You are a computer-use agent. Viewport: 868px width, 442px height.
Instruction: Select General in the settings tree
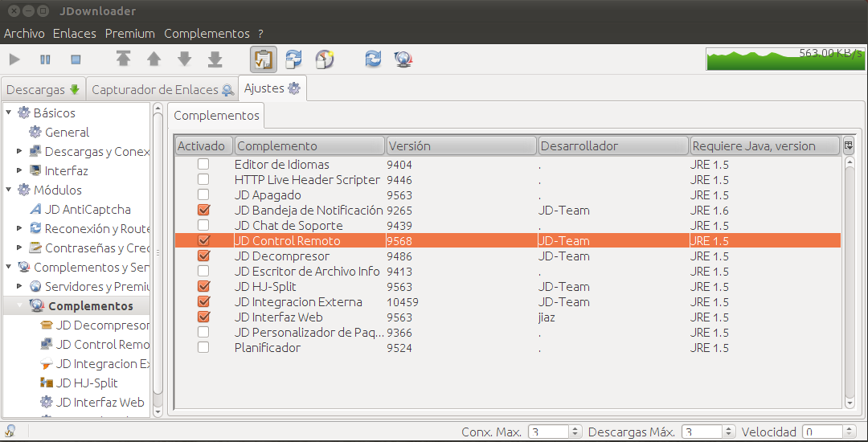tap(67, 133)
